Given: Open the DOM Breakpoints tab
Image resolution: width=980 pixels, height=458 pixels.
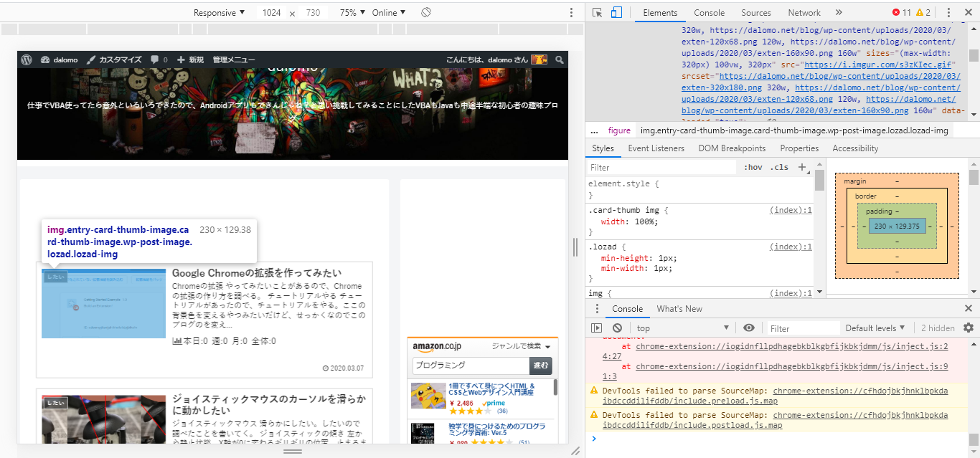Looking at the screenshot, I should tap(732, 148).
